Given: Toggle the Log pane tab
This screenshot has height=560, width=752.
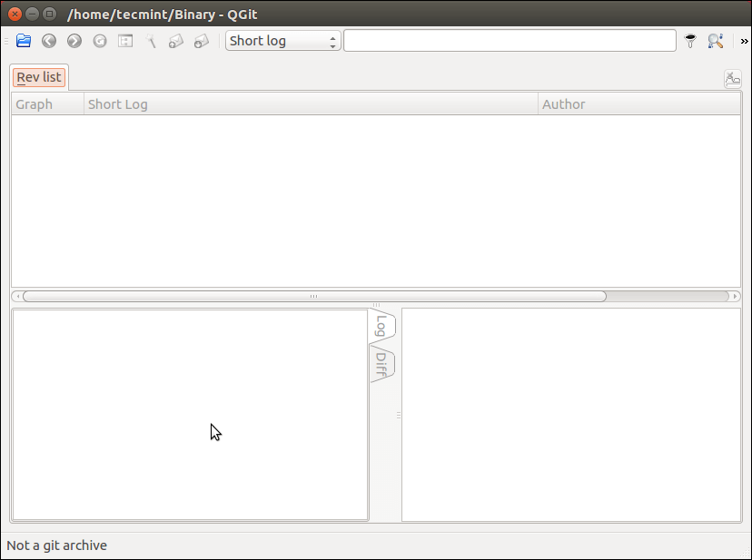Looking at the screenshot, I should [382, 325].
